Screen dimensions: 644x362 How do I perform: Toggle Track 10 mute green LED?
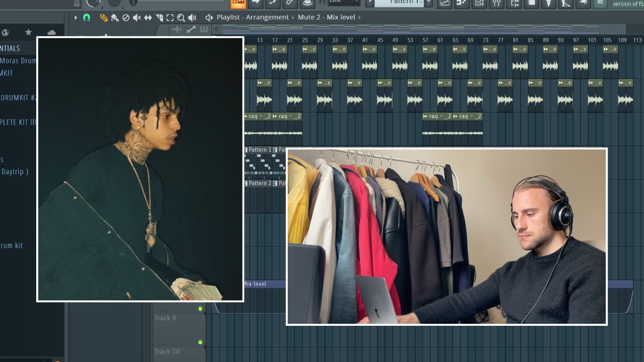click(200, 342)
